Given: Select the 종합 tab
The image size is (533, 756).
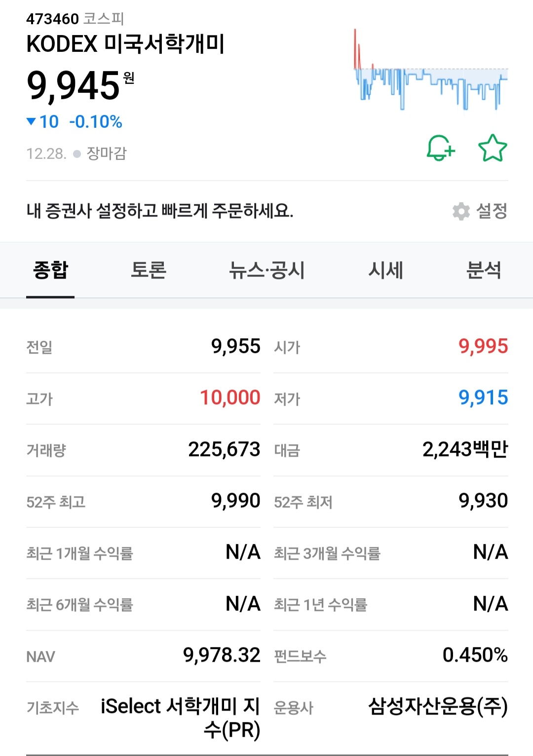Looking at the screenshot, I should click(x=50, y=270).
